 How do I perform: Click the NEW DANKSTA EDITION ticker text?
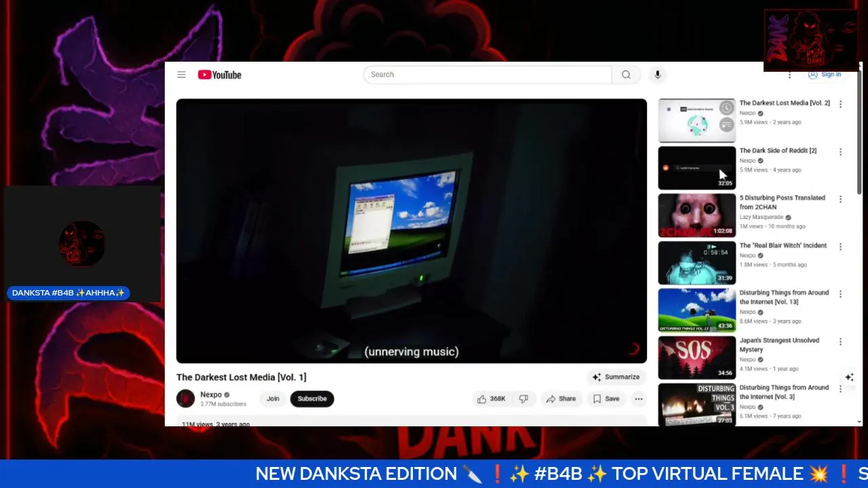(356, 474)
